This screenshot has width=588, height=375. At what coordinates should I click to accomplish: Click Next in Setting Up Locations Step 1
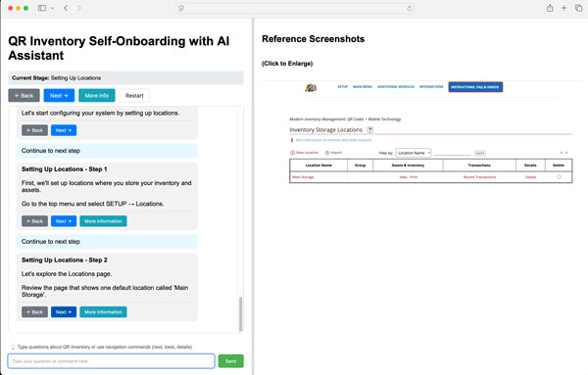64,221
